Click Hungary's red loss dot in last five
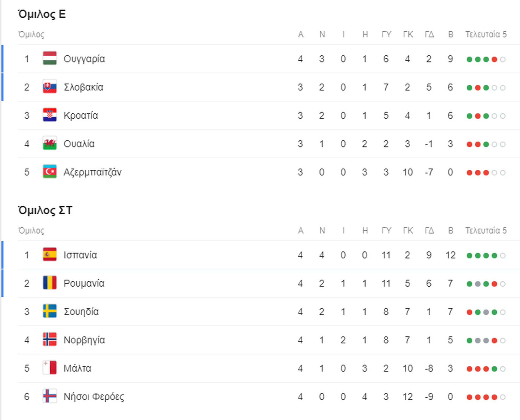Viewport: 520px width, 420px height. [x=494, y=59]
